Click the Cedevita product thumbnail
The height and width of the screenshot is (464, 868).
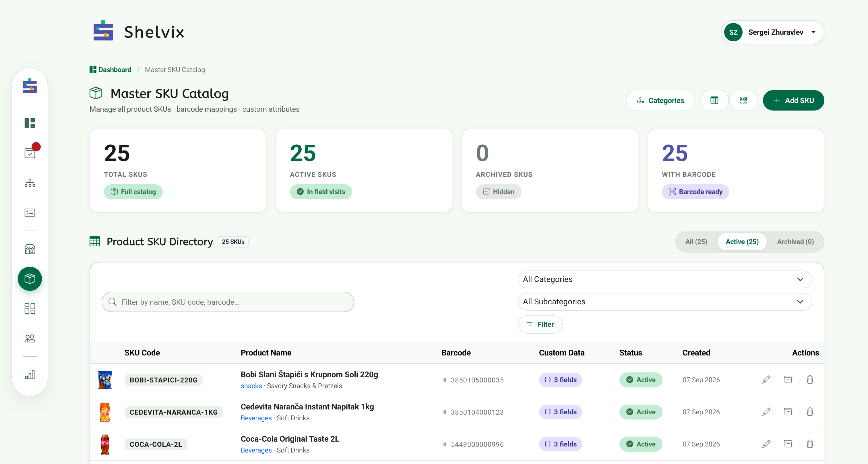(105, 412)
